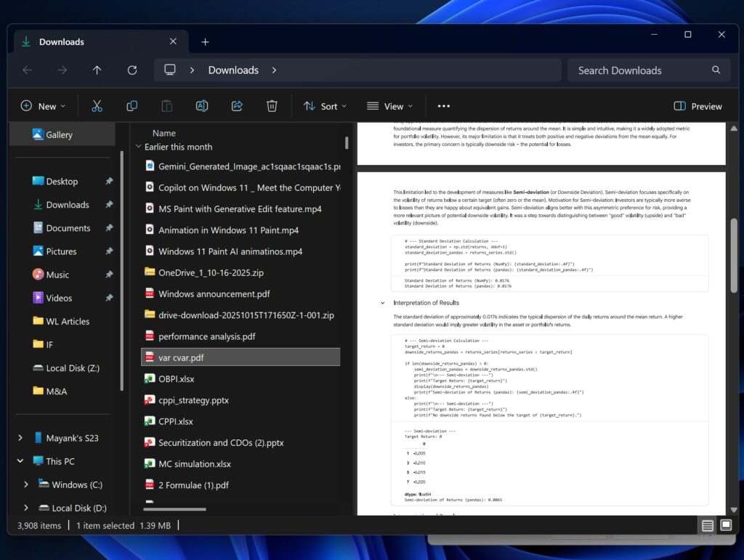744x560 pixels.
Task: Share the selected file using the Share icon
Action: pos(236,106)
